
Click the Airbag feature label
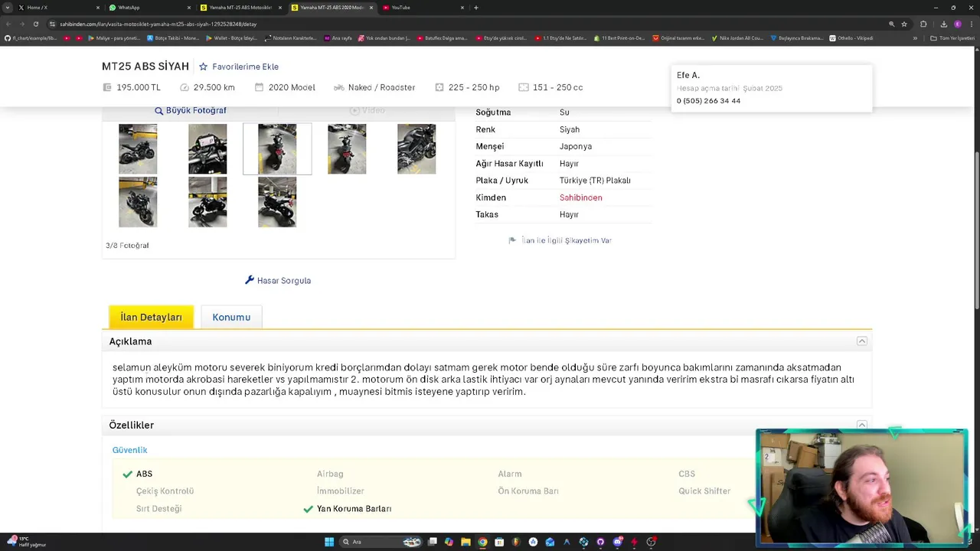pos(330,474)
